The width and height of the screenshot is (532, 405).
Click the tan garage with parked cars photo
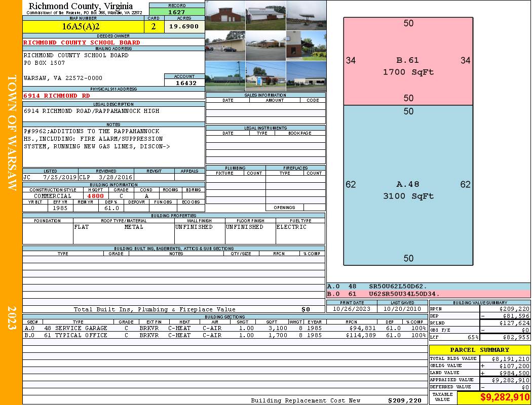click(x=225, y=46)
